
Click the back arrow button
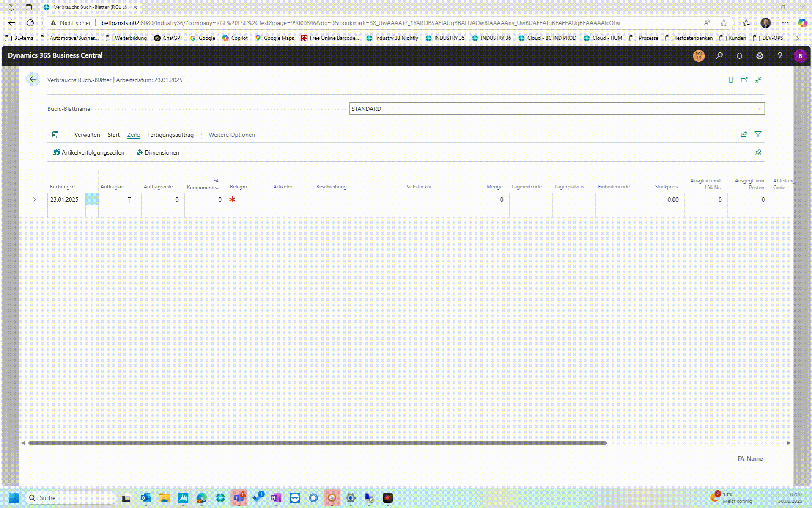(33, 80)
